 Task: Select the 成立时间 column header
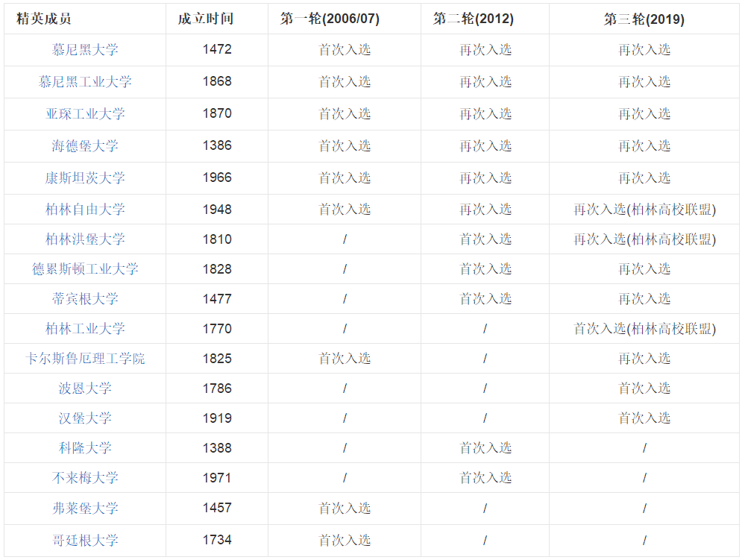coord(206,19)
